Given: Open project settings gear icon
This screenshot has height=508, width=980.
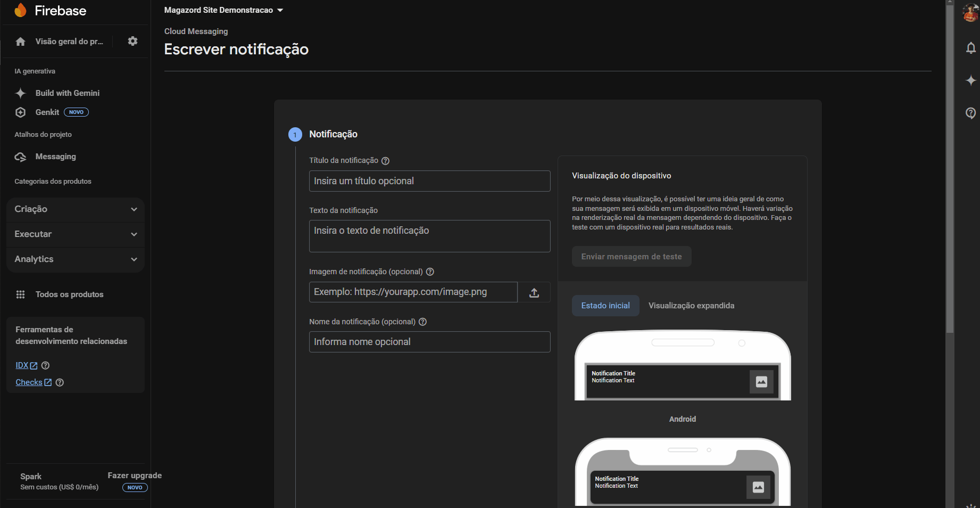Looking at the screenshot, I should [x=133, y=41].
